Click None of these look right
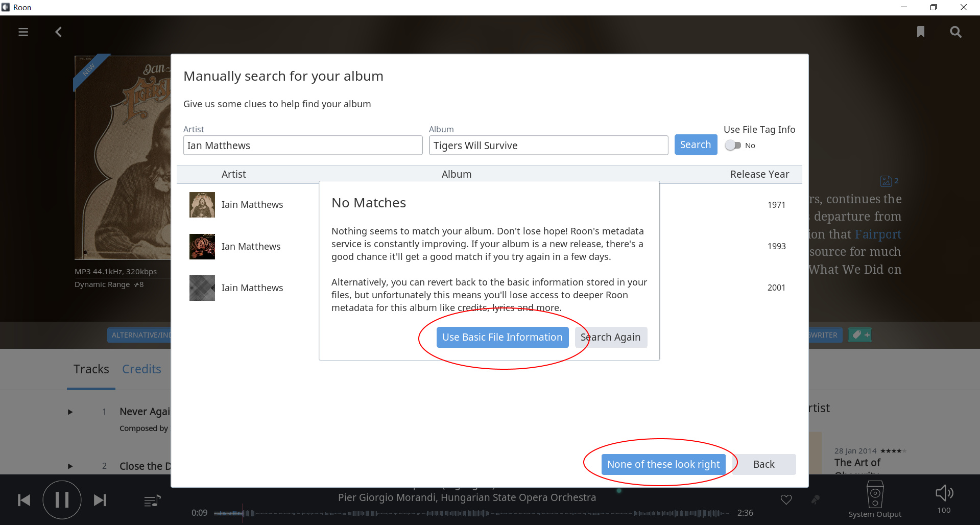The image size is (980, 525). click(663, 464)
